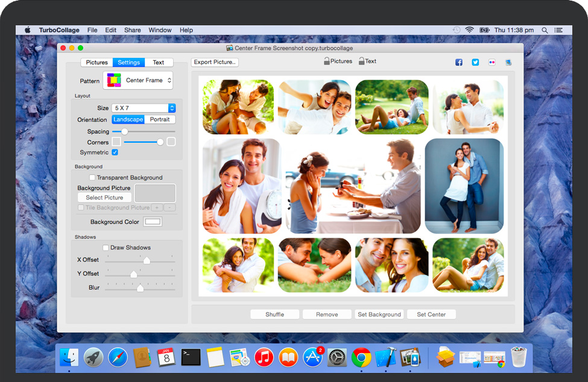Select the center proposal photo
The width and height of the screenshot is (588, 382).
pyautogui.click(x=353, y=186)
